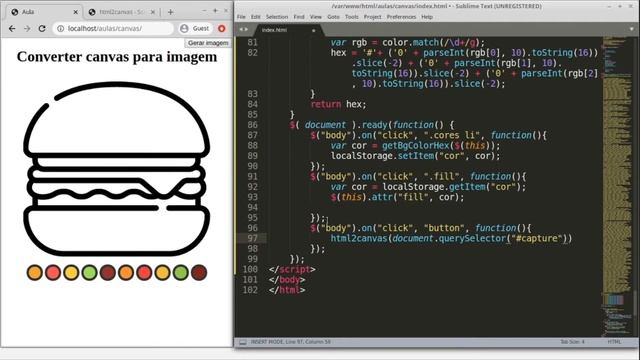
Task: Switch to the html2canvas tab
Action: point(122,12)
